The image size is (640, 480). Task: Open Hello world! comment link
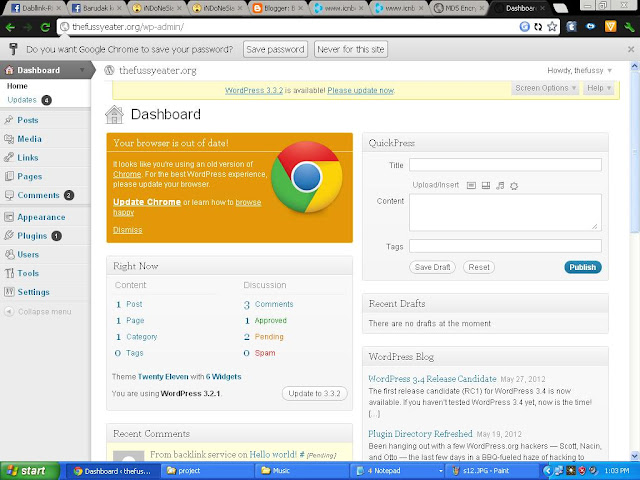click(x=273, y=454)
